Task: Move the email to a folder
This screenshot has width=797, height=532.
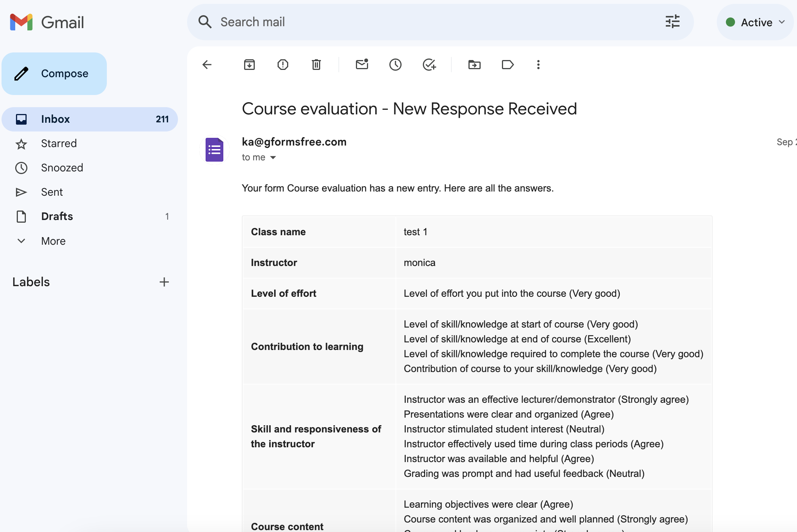Action: [474, 65]
